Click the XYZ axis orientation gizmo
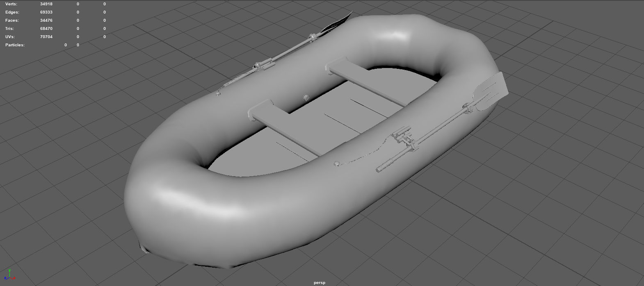The width and height of the screenshot is (644, 286). click(9, 274)
